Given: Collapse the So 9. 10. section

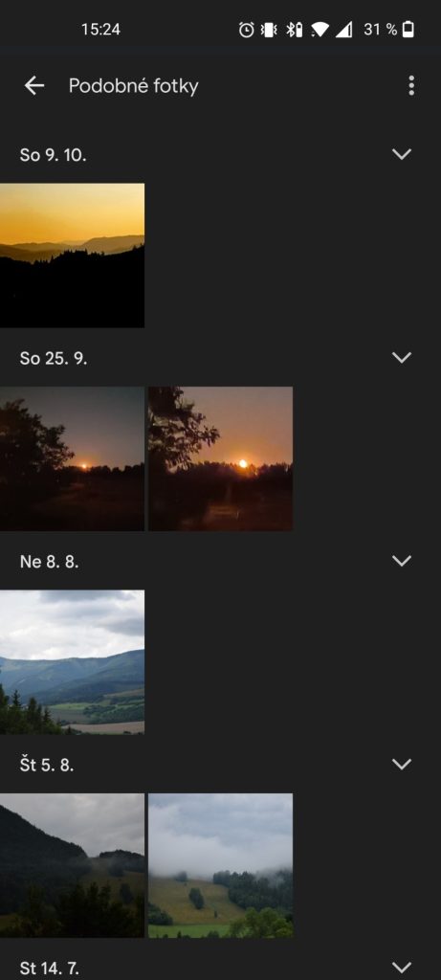Looking at the screenshot, I should (x=402, y=154).
